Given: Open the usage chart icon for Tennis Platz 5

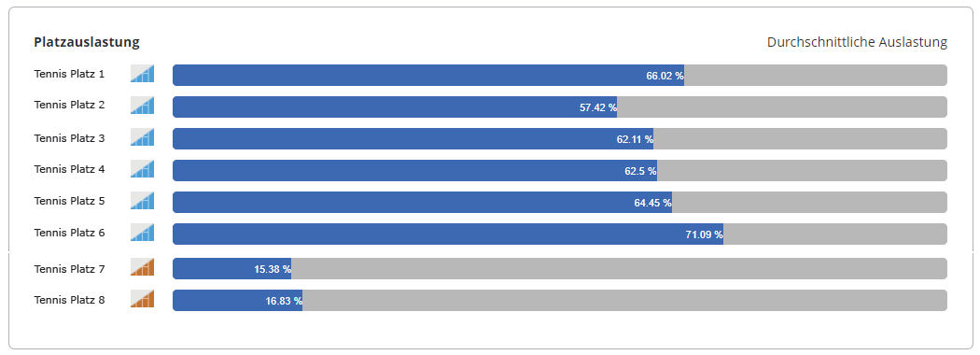Looking at the screenshot, I should pyautogui.click(x=142, y=201).
